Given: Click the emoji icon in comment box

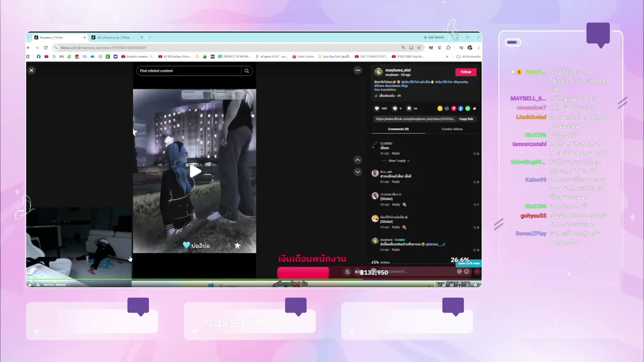Looking at the screenshot, I should coord(466,271).
